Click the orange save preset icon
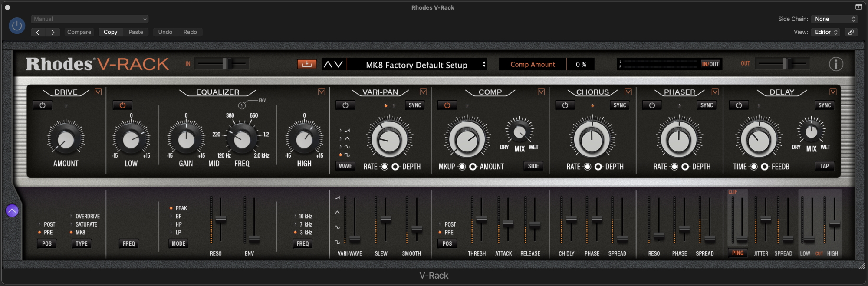 (306, 64)
